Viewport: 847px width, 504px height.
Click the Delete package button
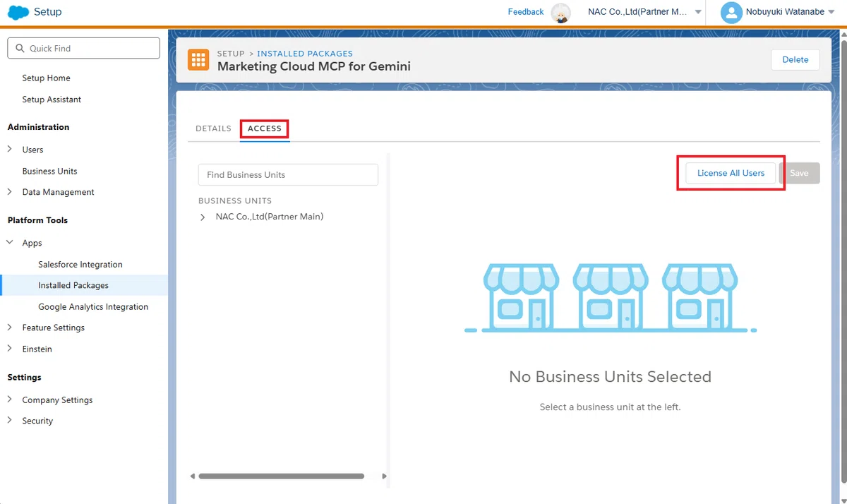(795, 60)
